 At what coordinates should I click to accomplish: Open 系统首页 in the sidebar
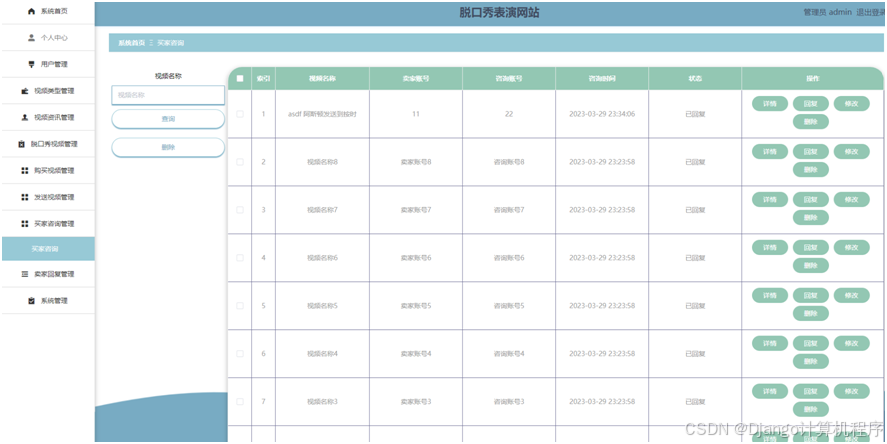tap(48, 11)
